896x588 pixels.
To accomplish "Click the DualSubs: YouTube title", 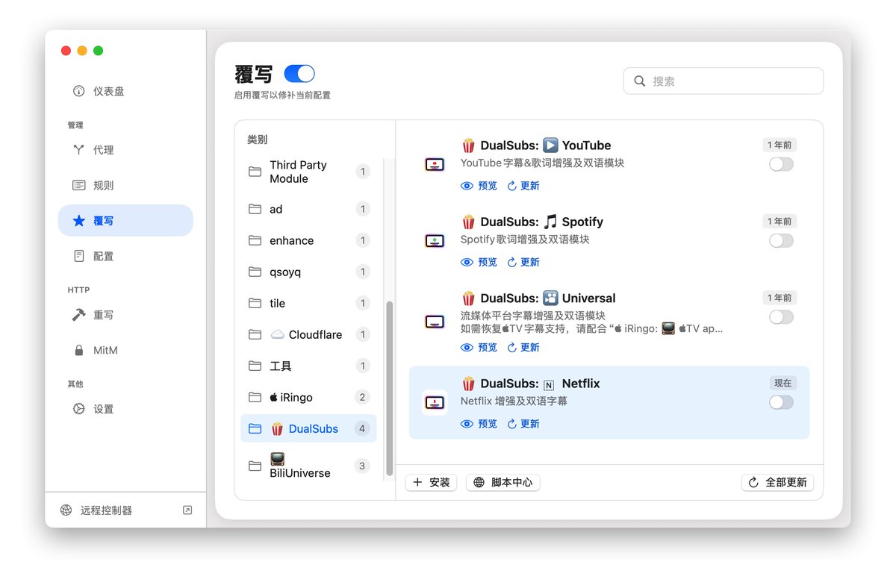I will point(536,146).
